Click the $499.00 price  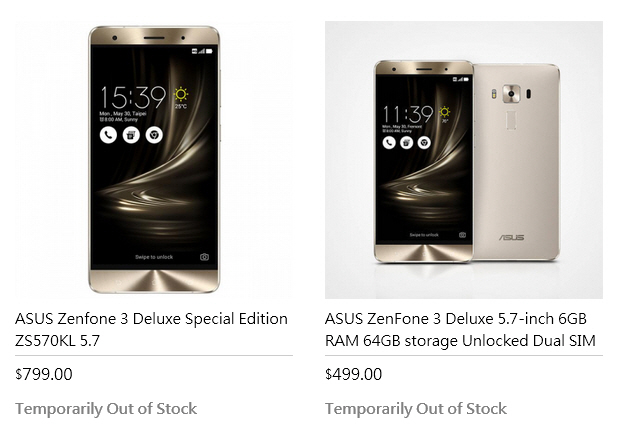(x=354, y=374)
